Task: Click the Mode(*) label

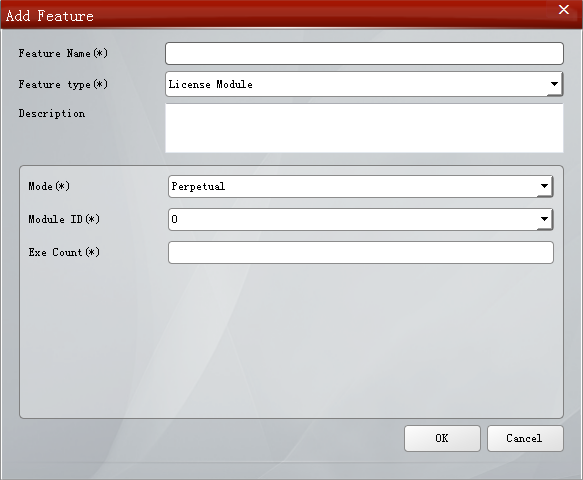Action: pos(49,186)
